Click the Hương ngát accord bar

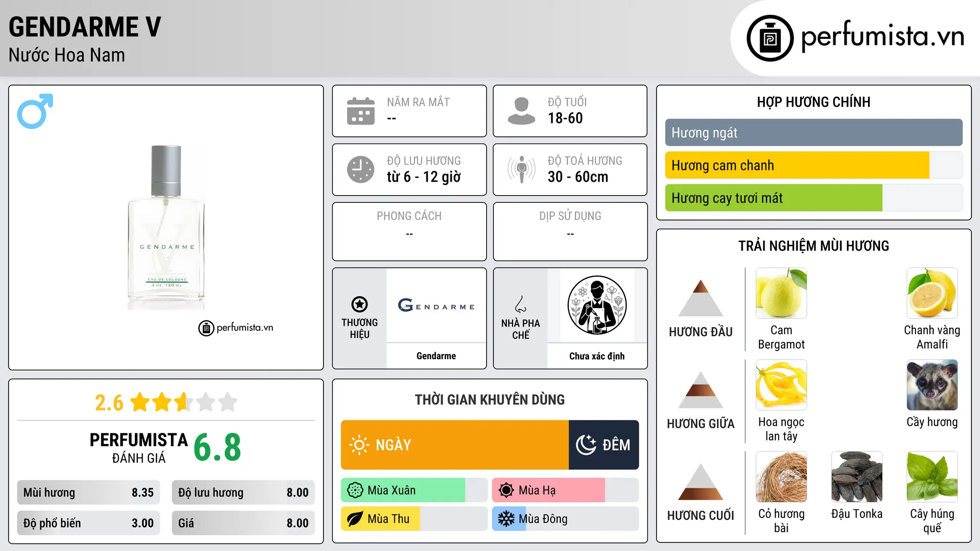click(813, 132)
